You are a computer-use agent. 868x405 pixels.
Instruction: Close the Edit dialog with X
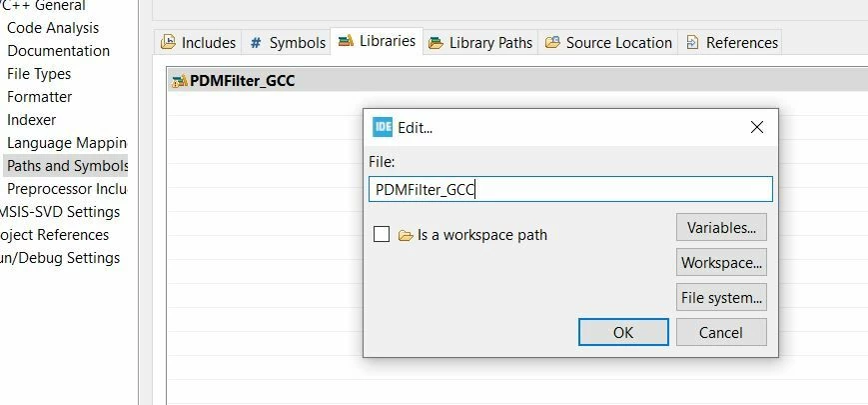tap(757, 127)
